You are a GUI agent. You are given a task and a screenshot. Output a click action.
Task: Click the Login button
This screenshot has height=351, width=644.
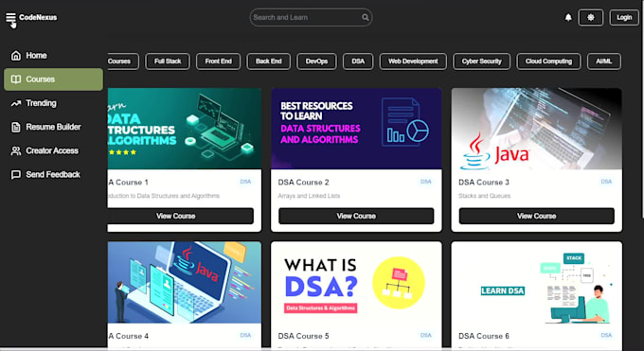(x=624, y=17)
